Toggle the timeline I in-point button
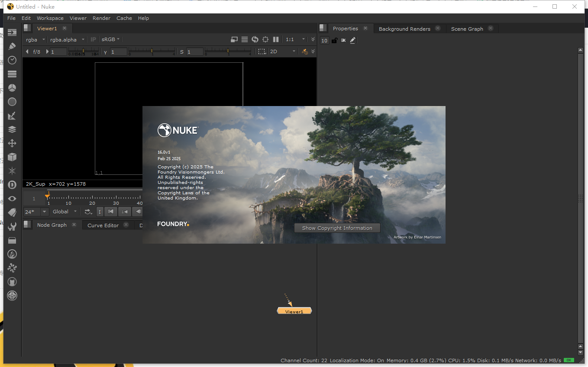 [x=100, y=212]
